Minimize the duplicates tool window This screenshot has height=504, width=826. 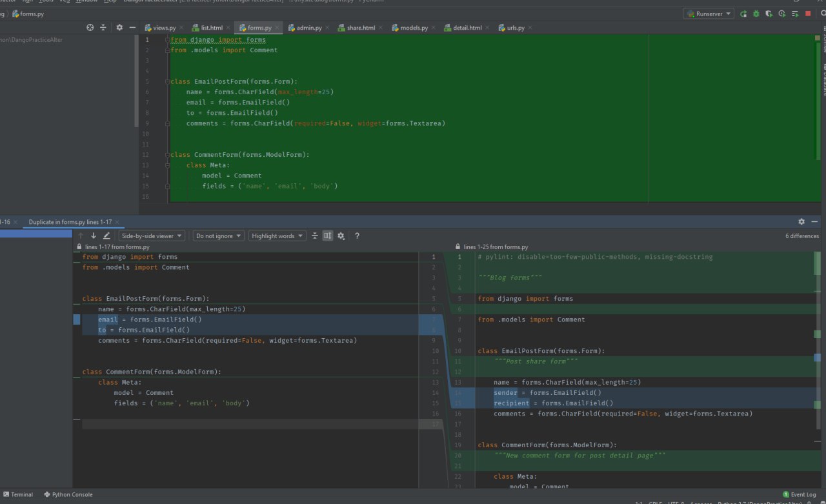pos(814,221)
